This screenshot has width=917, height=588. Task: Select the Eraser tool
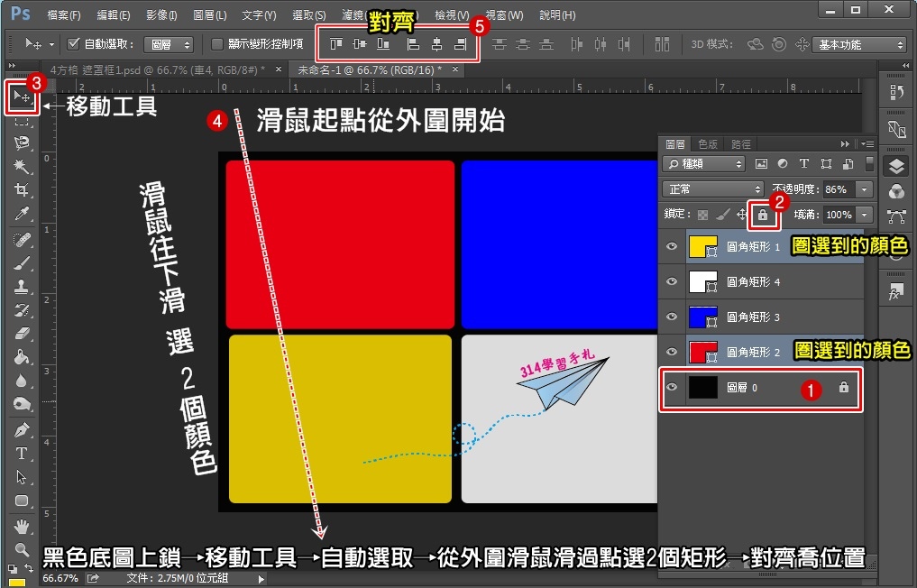pyautogui.click(x=22, y=334)
